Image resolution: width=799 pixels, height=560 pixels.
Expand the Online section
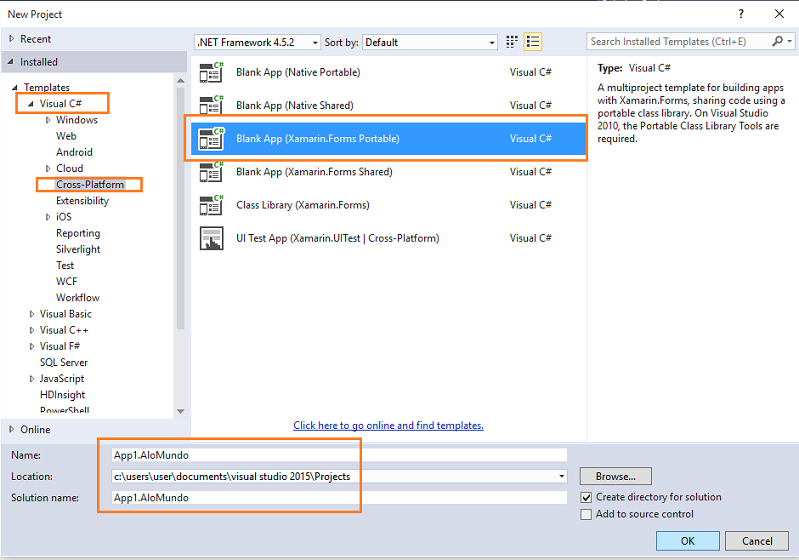coord(11,429)
